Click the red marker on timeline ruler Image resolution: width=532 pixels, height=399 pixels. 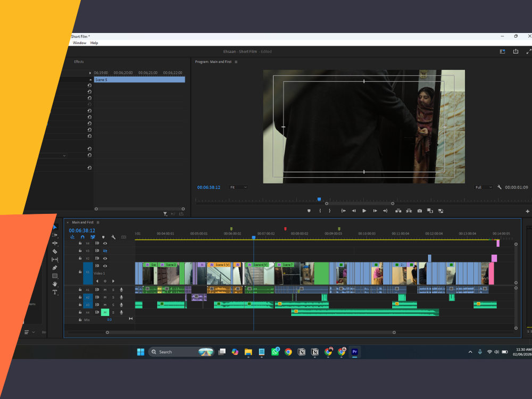pos(285,229)
